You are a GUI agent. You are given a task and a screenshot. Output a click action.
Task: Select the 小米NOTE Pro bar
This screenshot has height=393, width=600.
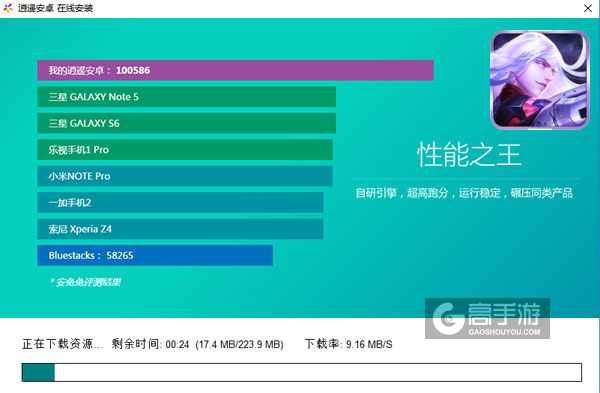tap(185, 176)
